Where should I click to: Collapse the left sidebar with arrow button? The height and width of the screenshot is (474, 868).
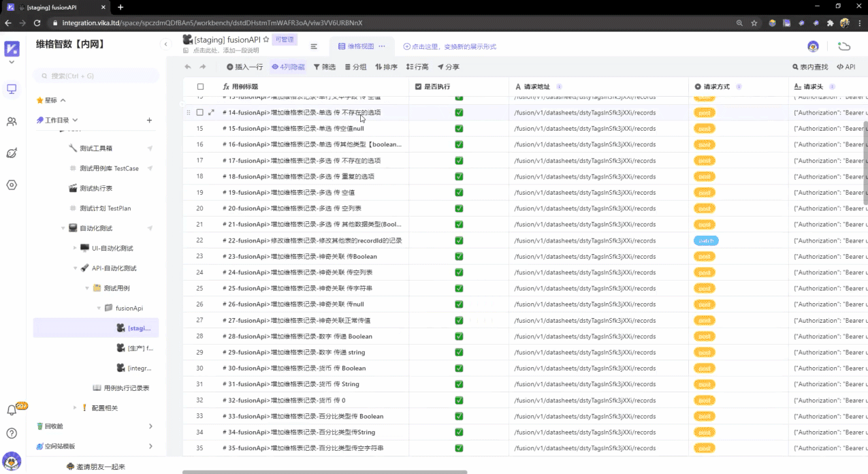[165, 44]
